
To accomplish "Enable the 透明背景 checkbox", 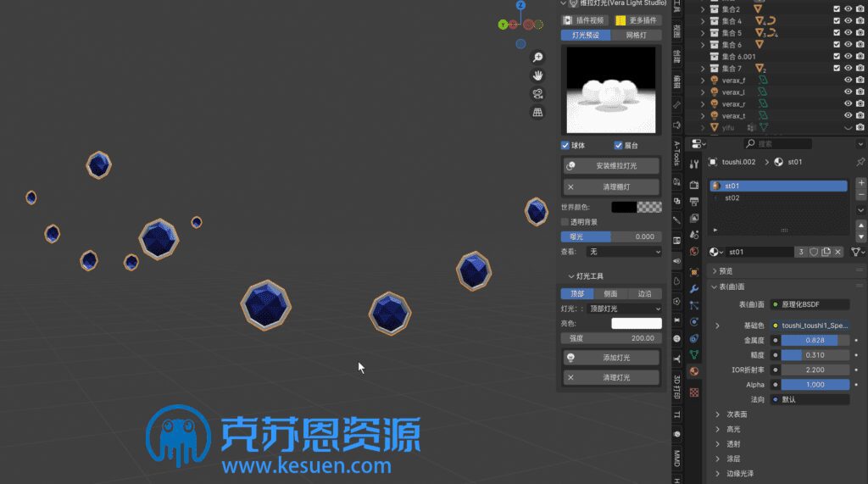I will coord(565,222).
